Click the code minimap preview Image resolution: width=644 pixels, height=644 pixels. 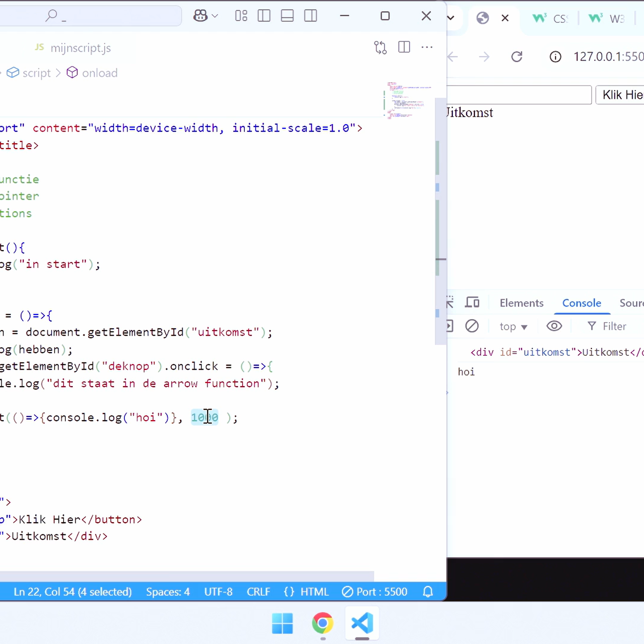click(405, 101)
